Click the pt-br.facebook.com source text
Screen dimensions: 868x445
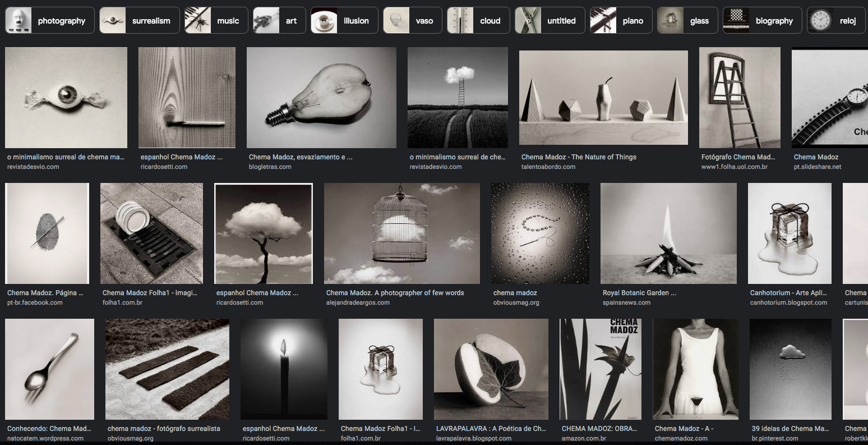point(35,302)
